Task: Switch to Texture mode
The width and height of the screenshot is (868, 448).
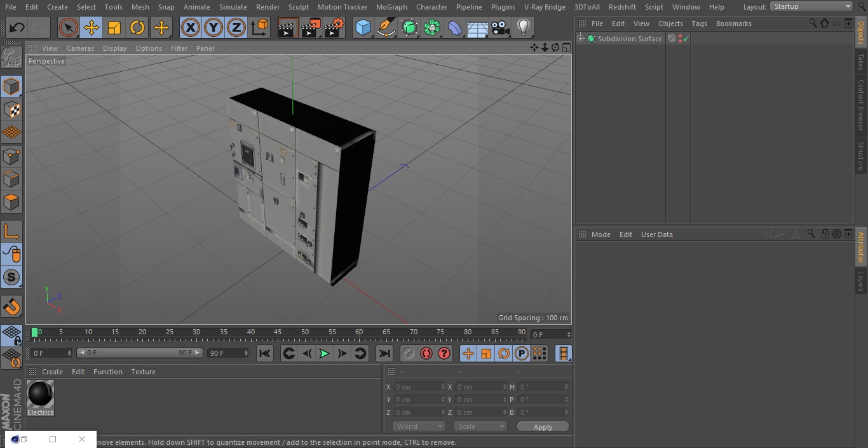Action: click(x=11, y=109)
